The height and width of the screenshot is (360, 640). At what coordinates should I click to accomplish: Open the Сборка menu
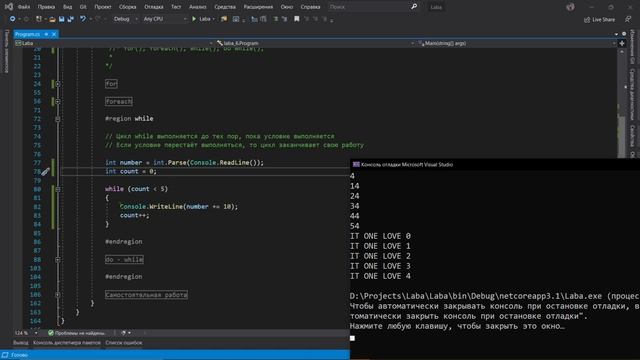coord(127,7)
